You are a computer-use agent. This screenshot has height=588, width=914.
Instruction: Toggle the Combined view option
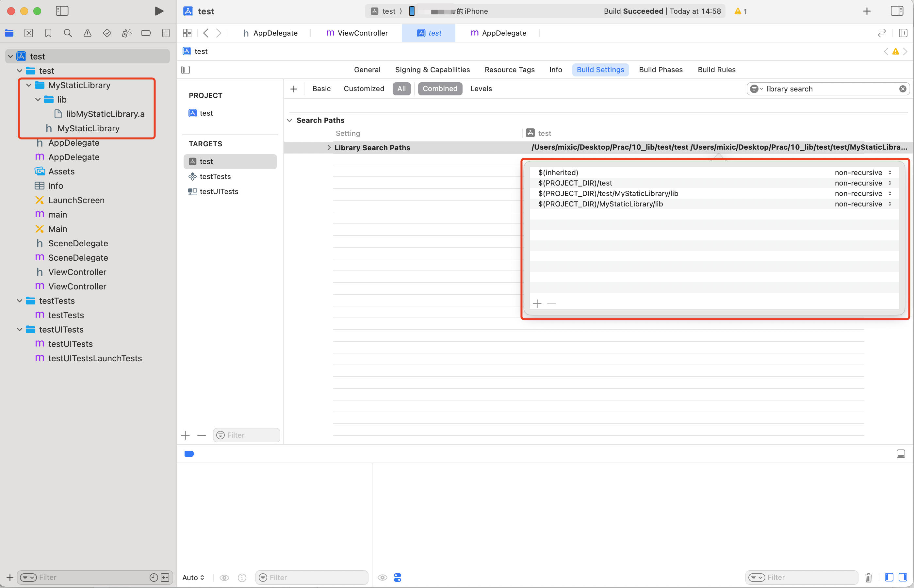click(440, 89)
